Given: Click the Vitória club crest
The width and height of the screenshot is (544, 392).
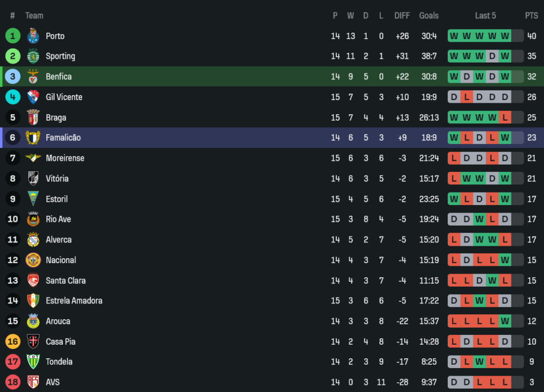Looking at the screenshot, I should pos(33,178).
